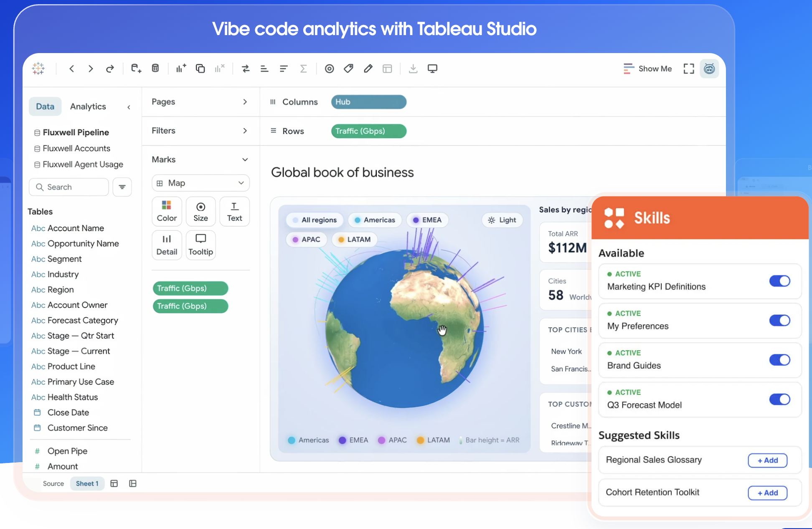812x529 pixels.
Task: Select the Americas region chip
Action: coord(375,220)
